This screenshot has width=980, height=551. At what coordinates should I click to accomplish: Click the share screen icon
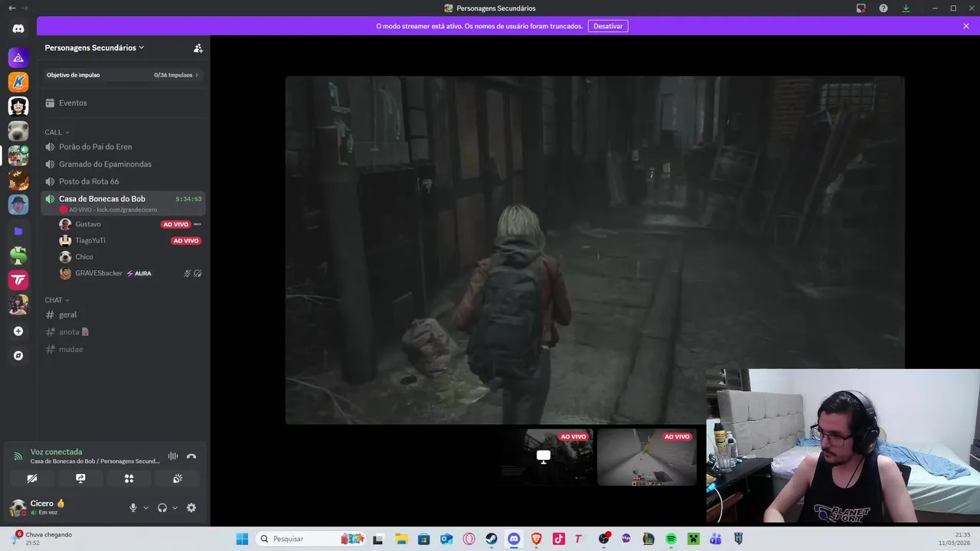80,478
